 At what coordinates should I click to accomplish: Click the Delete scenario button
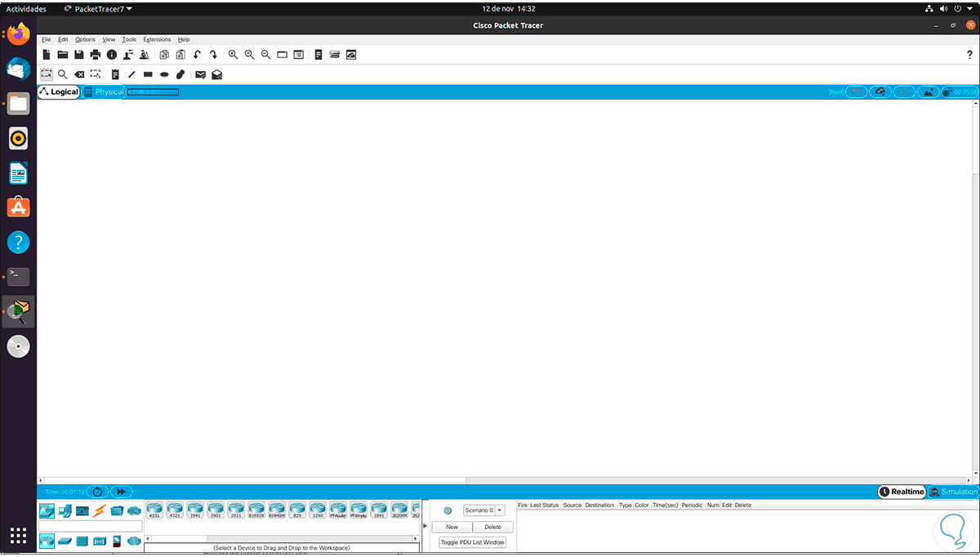pyautogui.click(x=493, y=527)
